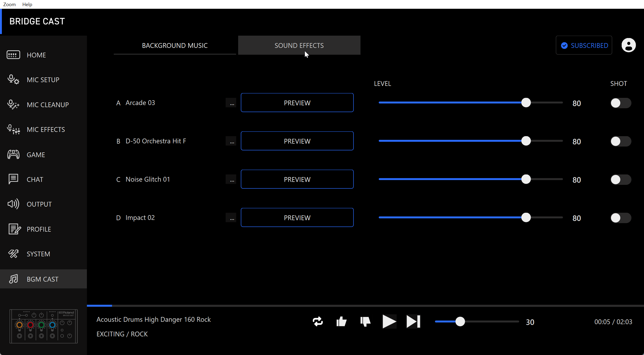The image size is (644, 355).
Task: Open the PROFILE page label
Action: tap(39, 229)
